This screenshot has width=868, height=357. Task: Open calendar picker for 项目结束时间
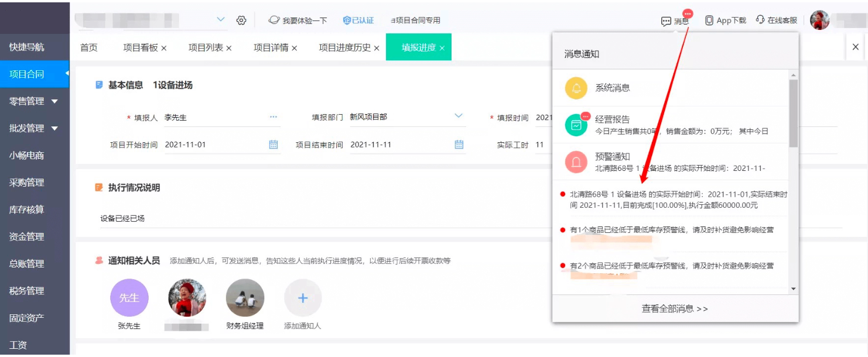459,145
